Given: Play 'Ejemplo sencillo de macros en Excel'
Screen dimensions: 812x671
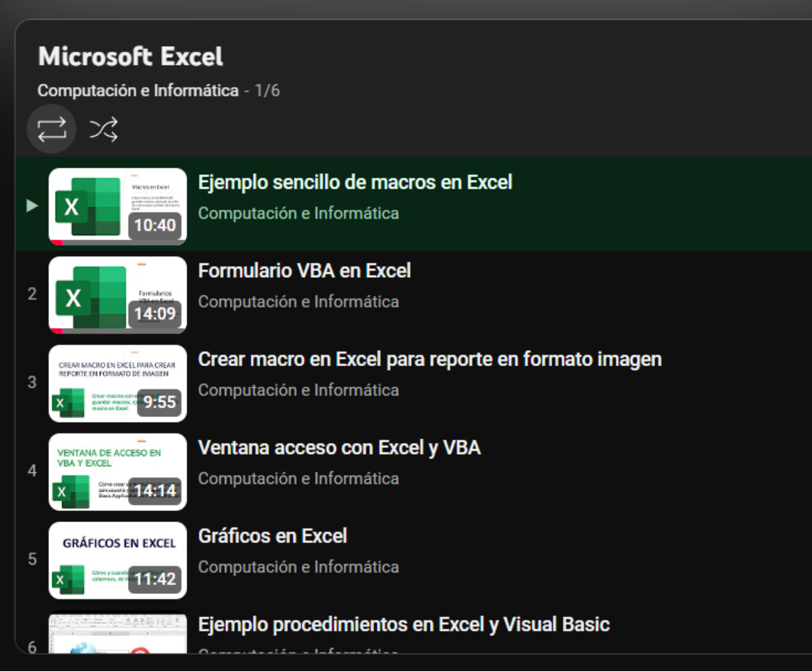Looking at the screenshot, I should (355, 182).
